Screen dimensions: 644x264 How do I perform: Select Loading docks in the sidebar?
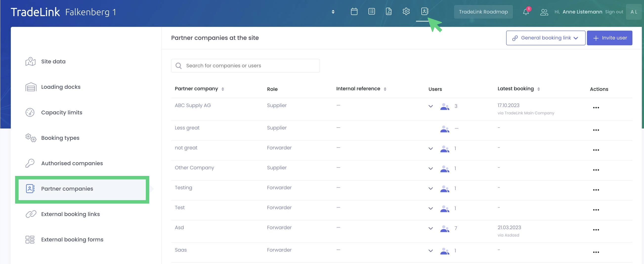61,87
